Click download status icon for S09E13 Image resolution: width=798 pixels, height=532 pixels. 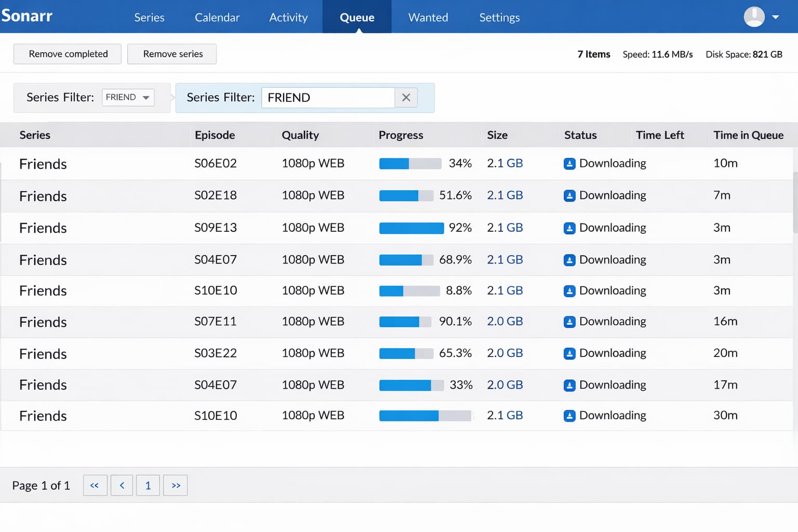pyautogui.click(x=569, y=228)
